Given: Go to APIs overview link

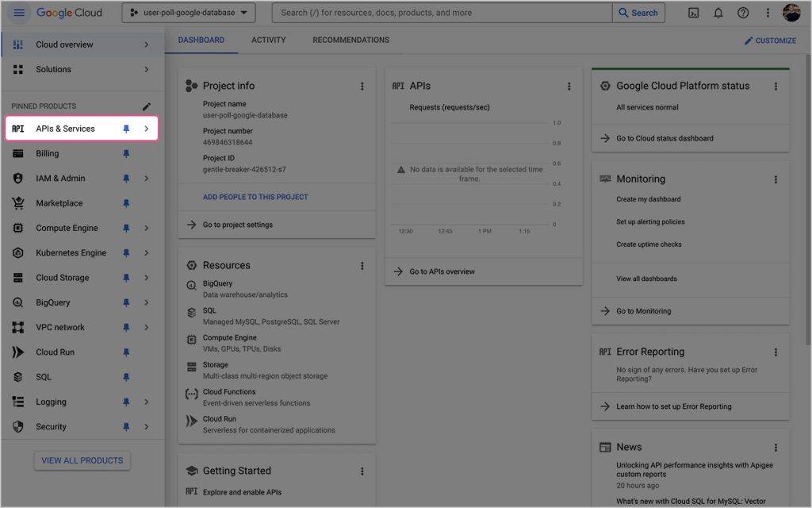Looking at the screenshot, I should (442, 271).
